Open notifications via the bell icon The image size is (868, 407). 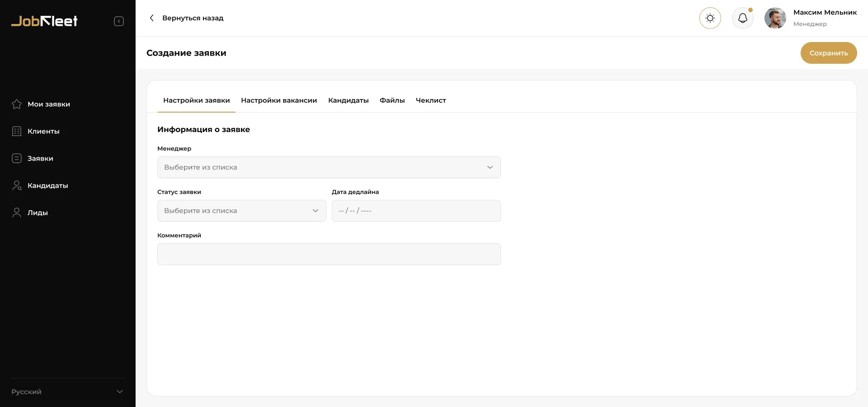click(742, 18)
